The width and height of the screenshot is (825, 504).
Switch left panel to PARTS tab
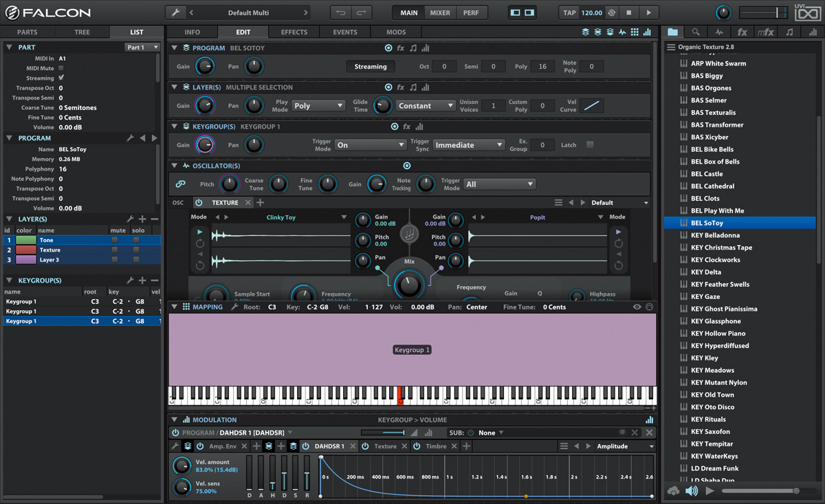27,32
